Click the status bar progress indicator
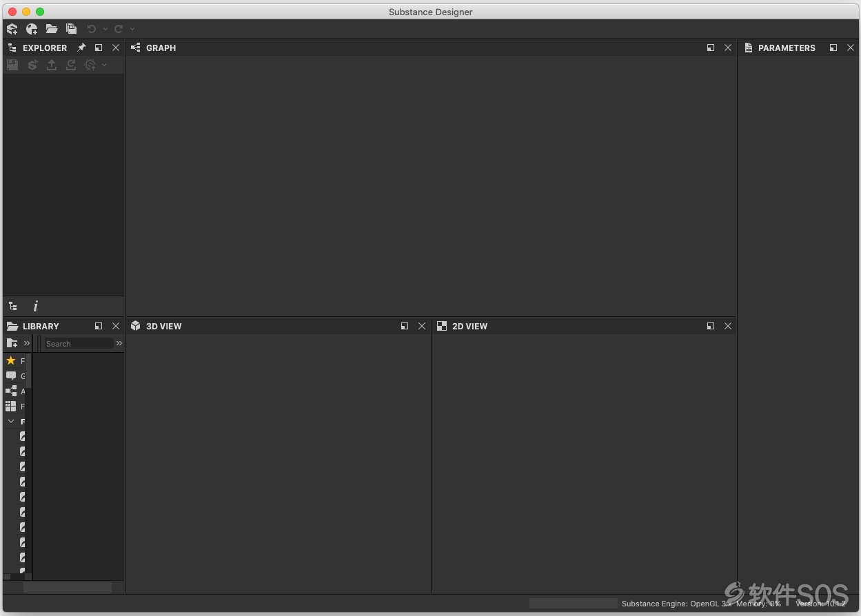 [x=574, y=604]
